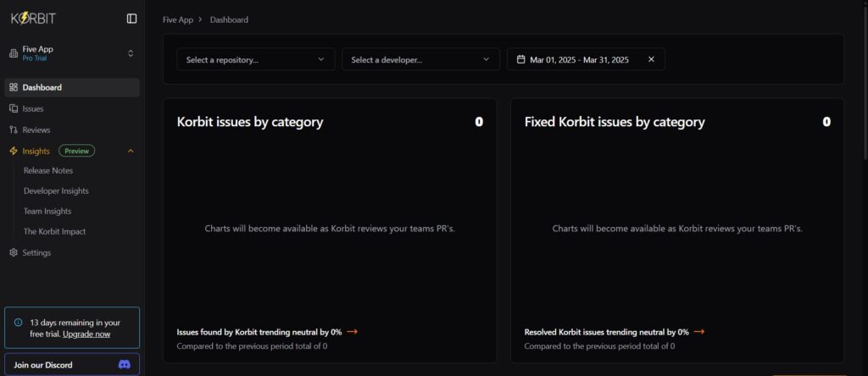Click arrow next to Issues found trending text
This screenshot has width=868, height=376.
click(352, 332)
